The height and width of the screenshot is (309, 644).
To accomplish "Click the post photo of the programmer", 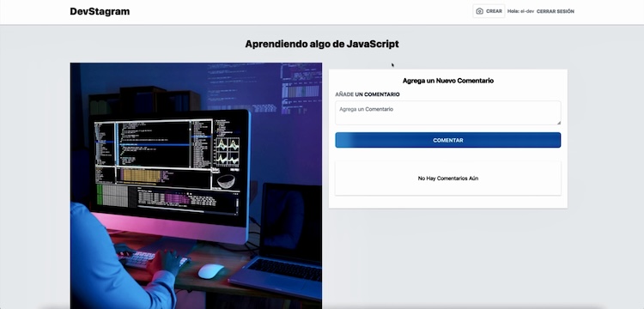I will click(196, 185).
